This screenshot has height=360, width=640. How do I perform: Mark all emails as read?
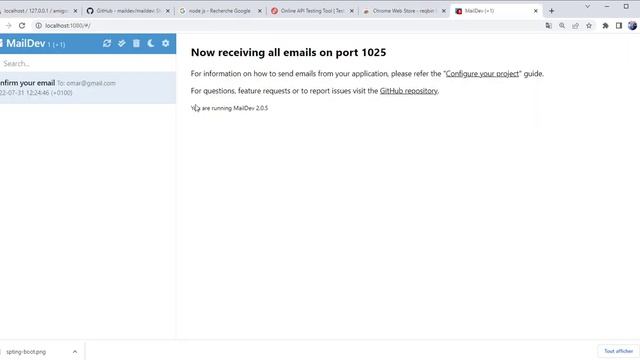[x=122, y=43]
